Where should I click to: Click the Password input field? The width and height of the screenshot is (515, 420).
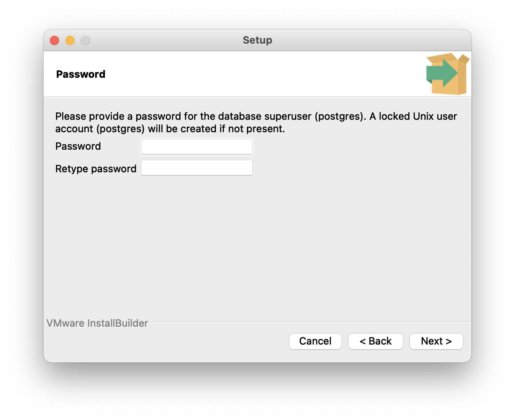196,147
